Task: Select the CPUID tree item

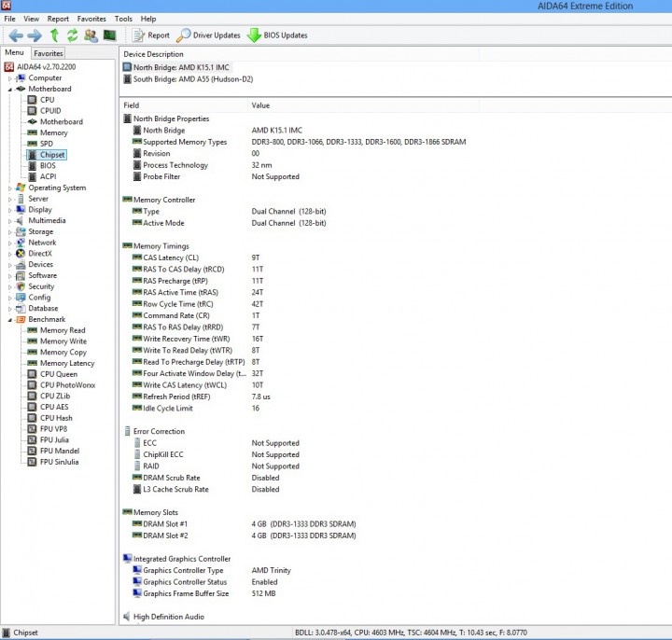Action: pyautogui.click(x=45, y=110)
